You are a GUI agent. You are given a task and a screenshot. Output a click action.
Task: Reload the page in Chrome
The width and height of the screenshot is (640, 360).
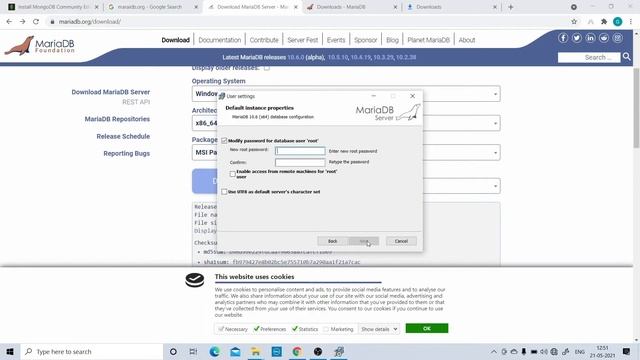[x=36, y=22]
